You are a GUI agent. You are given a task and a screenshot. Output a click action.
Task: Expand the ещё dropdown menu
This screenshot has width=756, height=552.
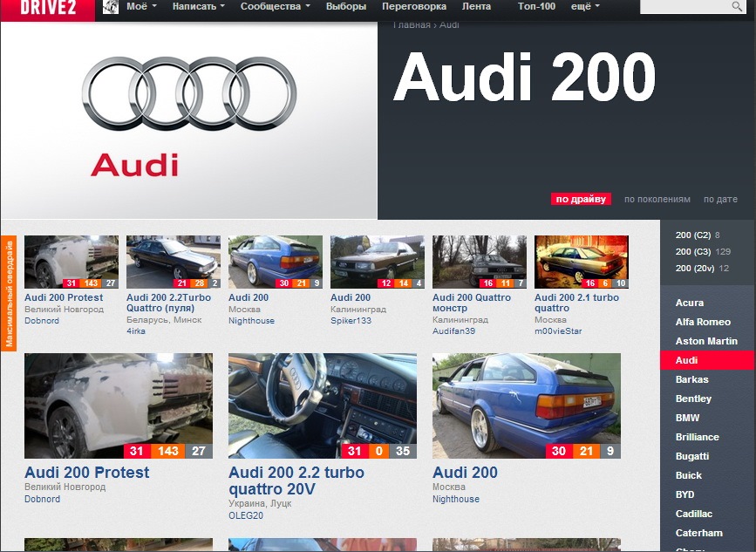[585, 7]
